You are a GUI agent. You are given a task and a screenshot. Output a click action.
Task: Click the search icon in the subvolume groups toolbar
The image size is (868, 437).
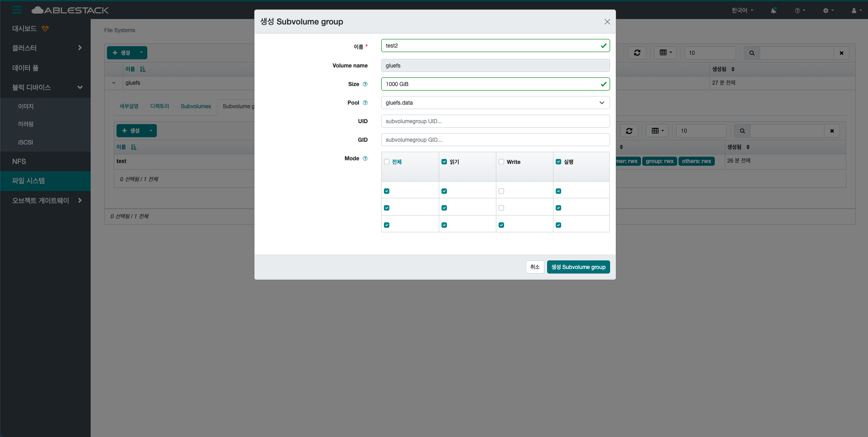click(742, 131)
